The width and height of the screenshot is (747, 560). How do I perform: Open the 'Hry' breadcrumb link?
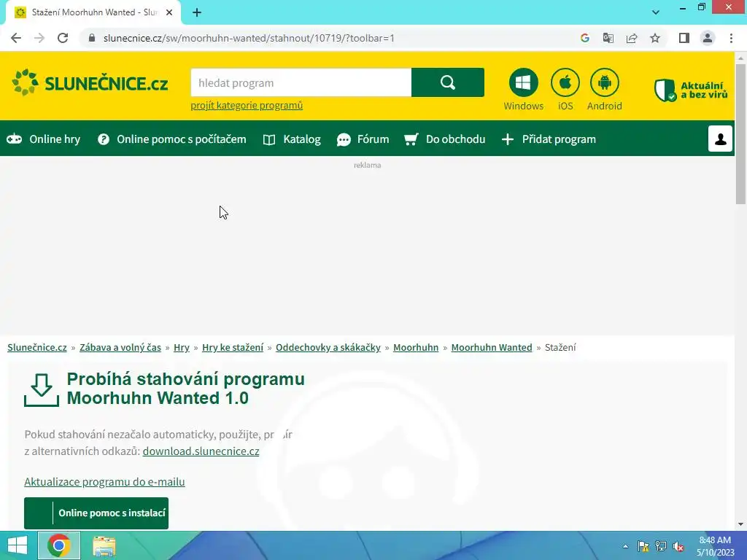click(x=182, y=347)
